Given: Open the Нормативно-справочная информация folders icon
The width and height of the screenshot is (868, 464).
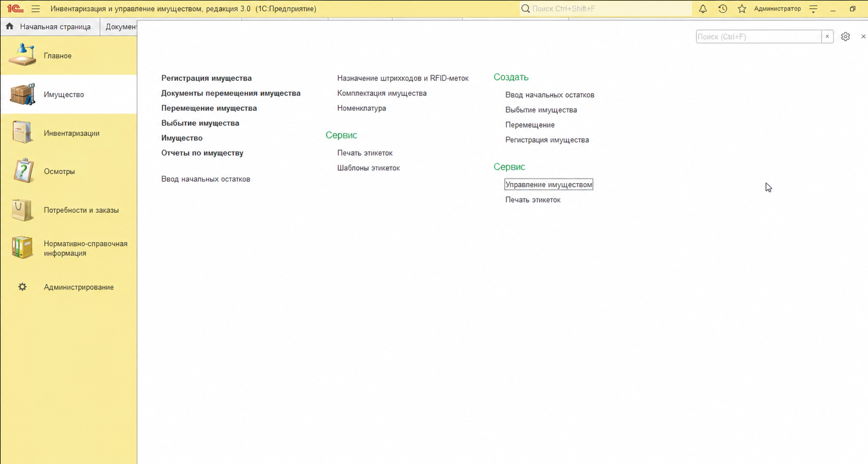Looking at the screenshot, I should [x=23, y=248].
